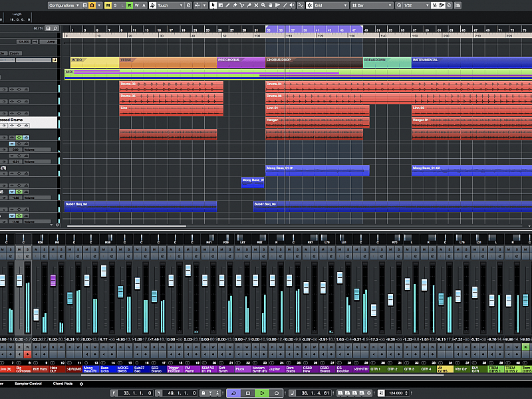
Task: Select the Moog Bass mixer channel label
Action: pos(91,369)
